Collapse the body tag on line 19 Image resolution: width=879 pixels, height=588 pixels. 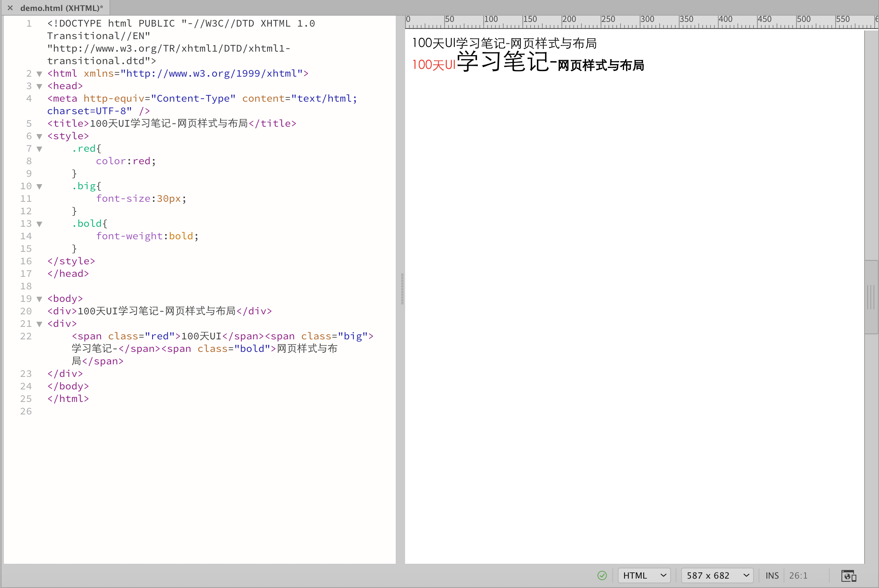coord(39,299)
